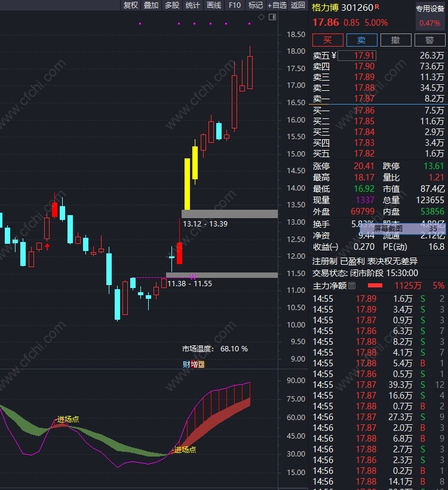This screenshot has width=448, height=490.
Task: Click the diamond marker icon above the chart
Action: (261, 17)
